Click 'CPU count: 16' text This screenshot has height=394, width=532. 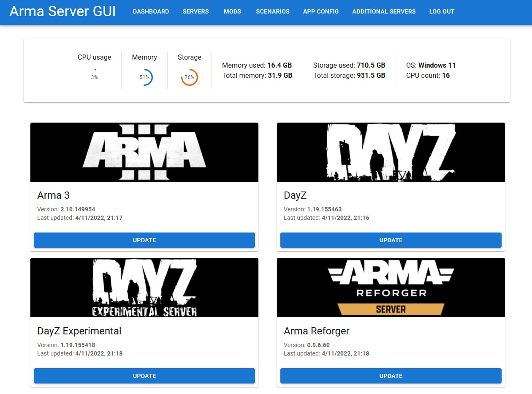click(x=428, y=76)
